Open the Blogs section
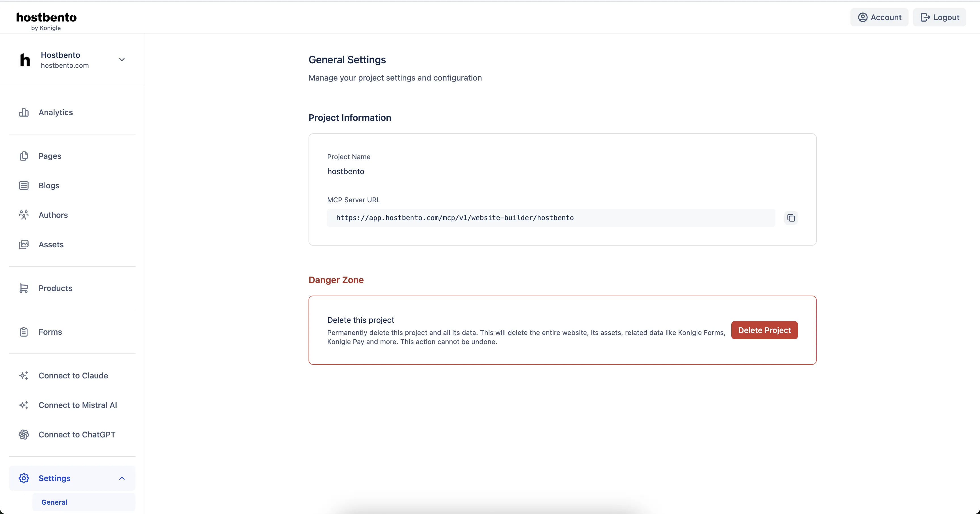Screen dimensions: 980x514 click(x=49, y=185)
